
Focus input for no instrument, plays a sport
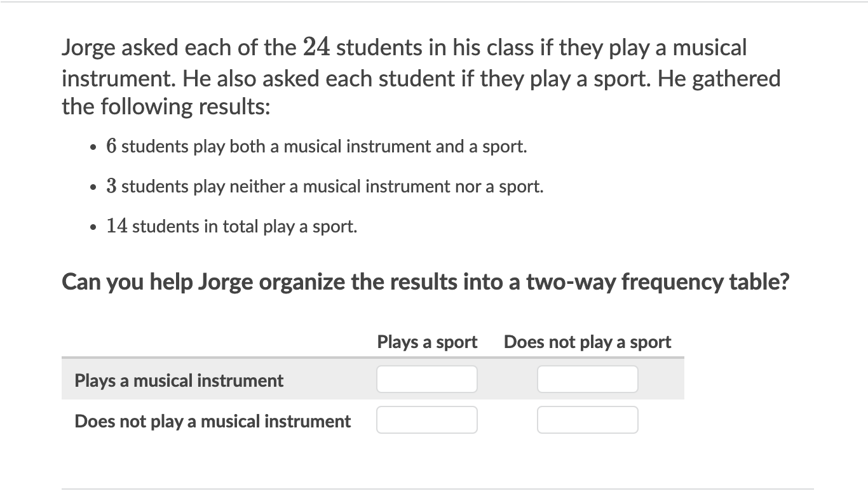coord(426,420)
